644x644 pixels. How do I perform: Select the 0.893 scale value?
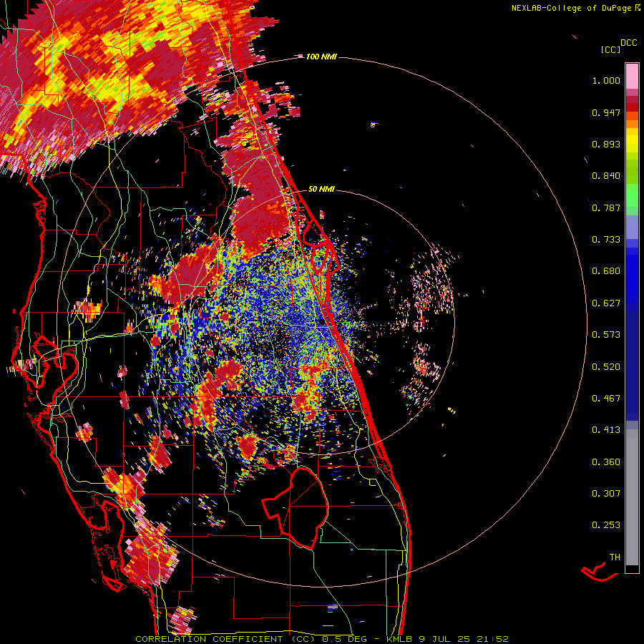point(606,144)
